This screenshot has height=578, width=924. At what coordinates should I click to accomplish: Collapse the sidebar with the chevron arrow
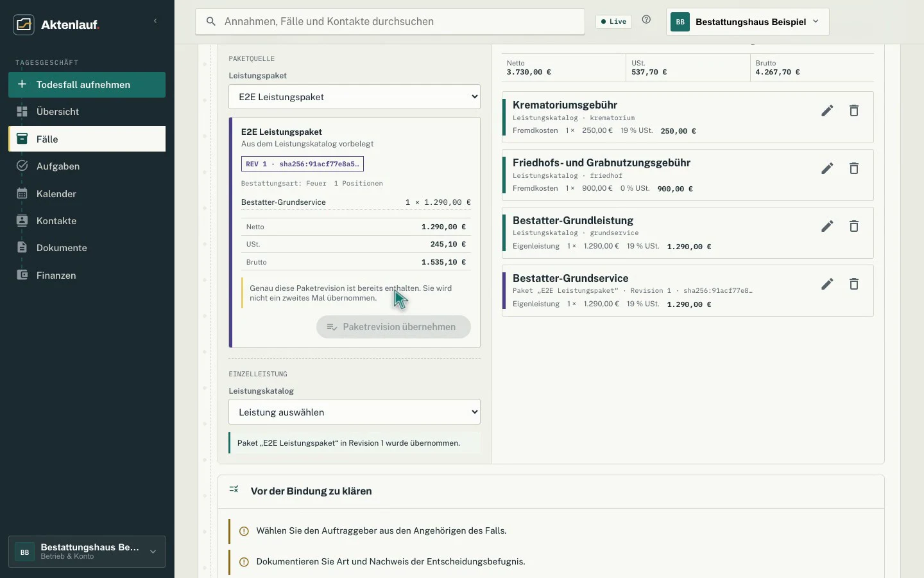[155, 21]
